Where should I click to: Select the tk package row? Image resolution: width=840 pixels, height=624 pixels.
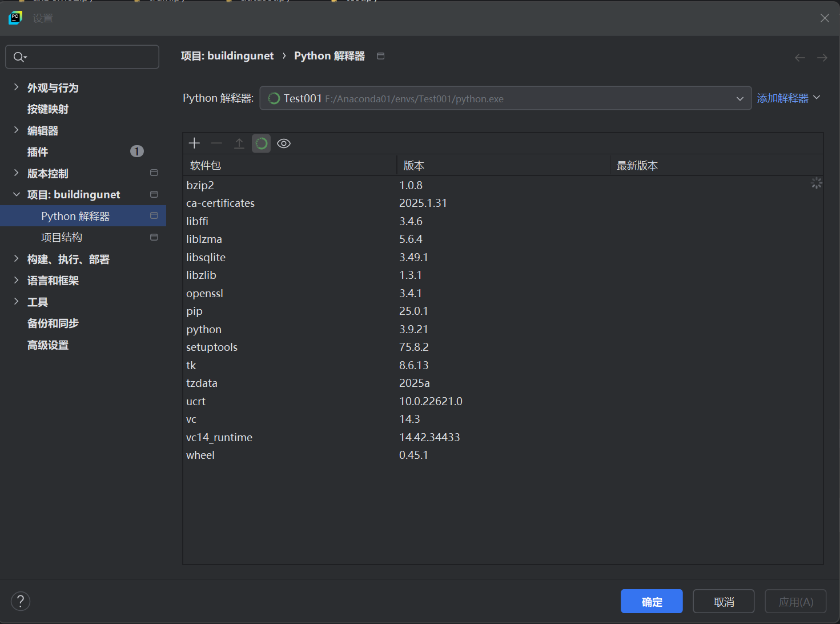[503, 365]
